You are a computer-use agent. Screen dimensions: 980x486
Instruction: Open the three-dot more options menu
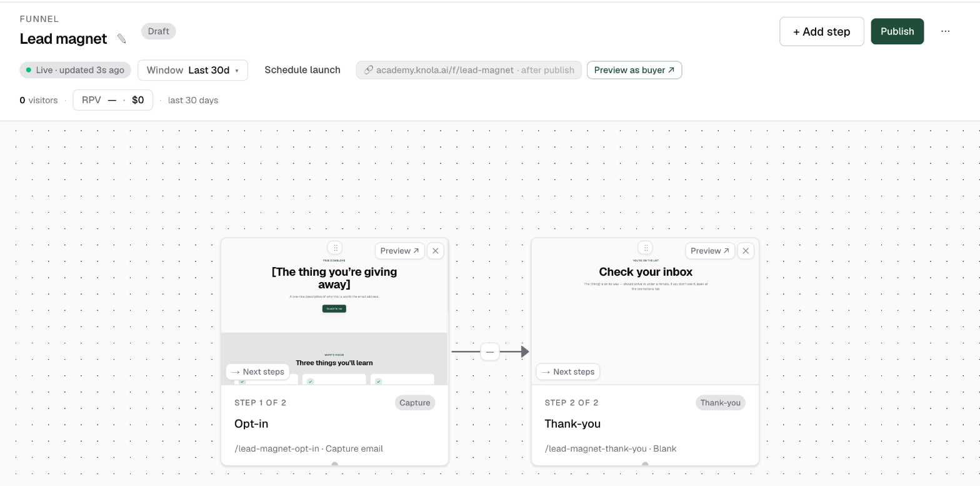(x=945, y=31)
